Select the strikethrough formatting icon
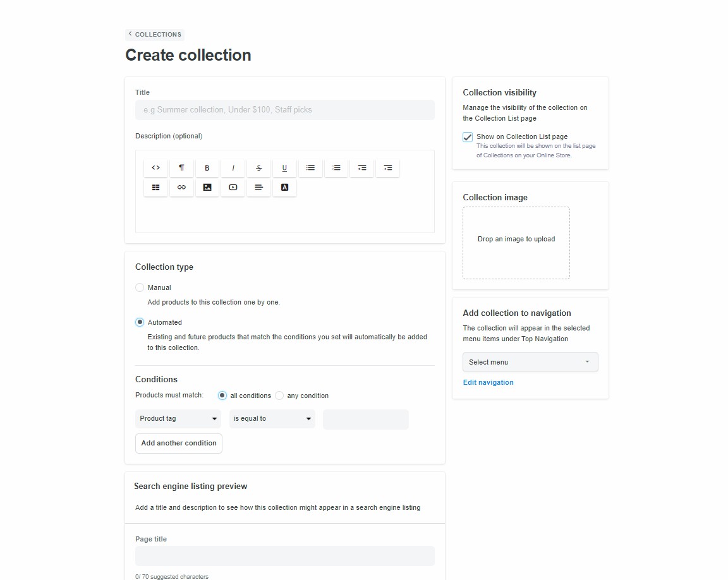Viewport: 728px width, 580px height. click(x=258, y=167)
